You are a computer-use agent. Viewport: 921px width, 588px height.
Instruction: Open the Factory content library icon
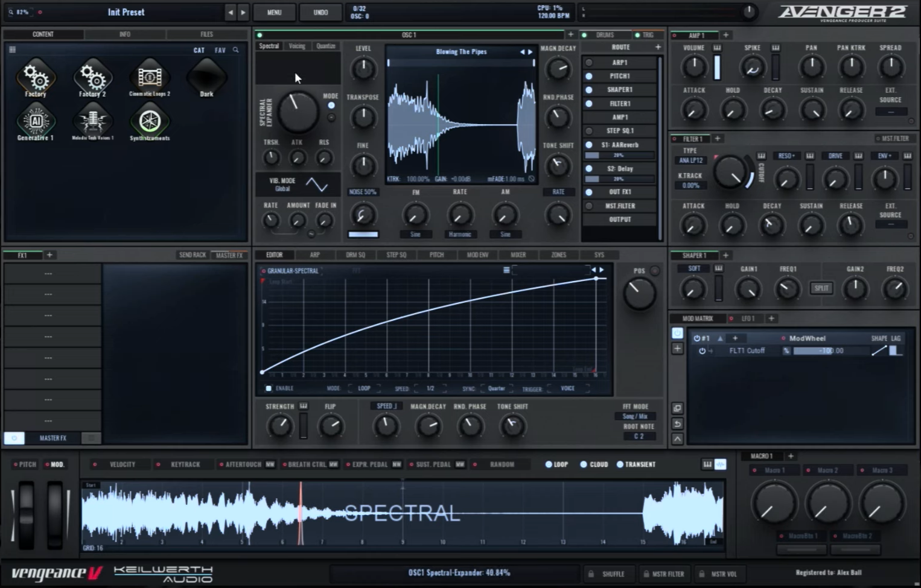pyautogui.click(x=36, y=77)
